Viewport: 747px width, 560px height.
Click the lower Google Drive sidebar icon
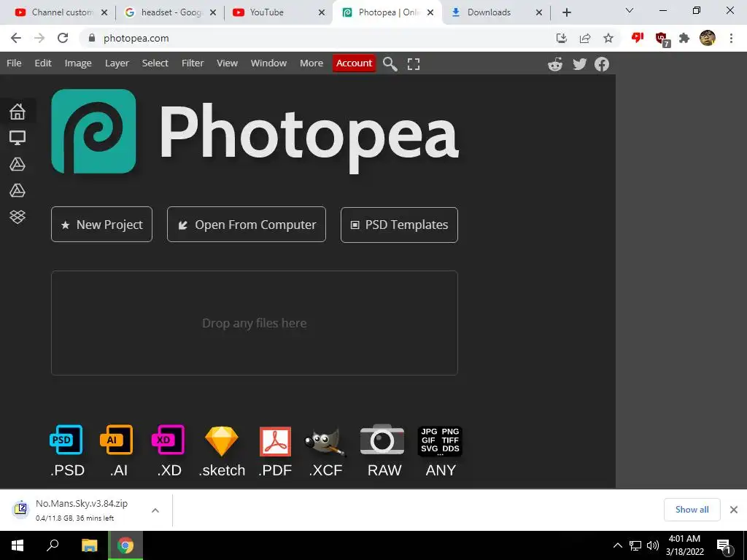click(18, 190)
